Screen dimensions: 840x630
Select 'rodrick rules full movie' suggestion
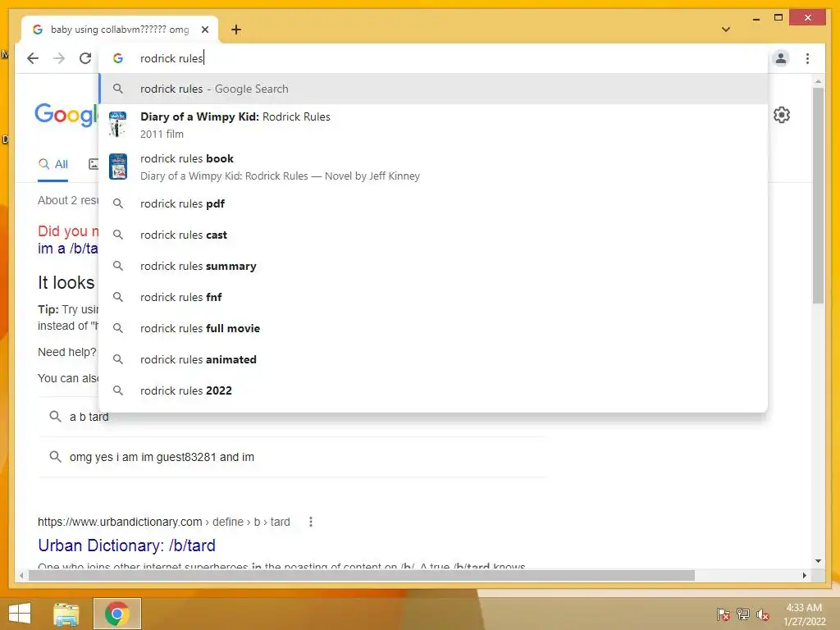point(433,328)
